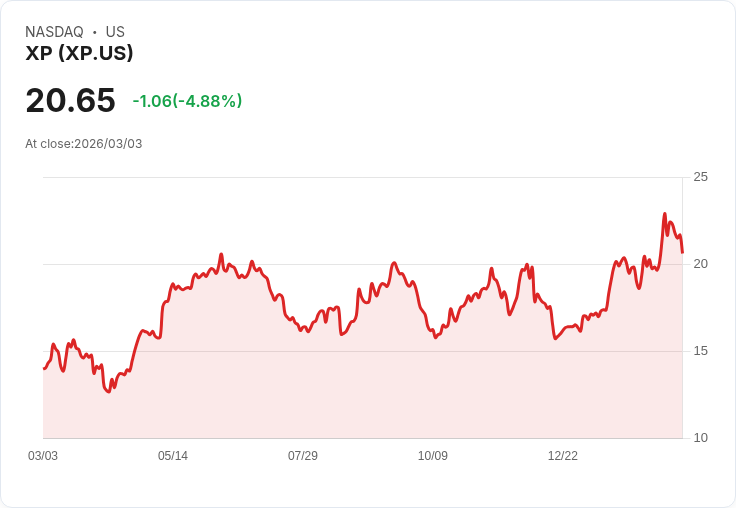Click the final endpoint of price line
The image size is (736, 508).
tap(682, 252)
